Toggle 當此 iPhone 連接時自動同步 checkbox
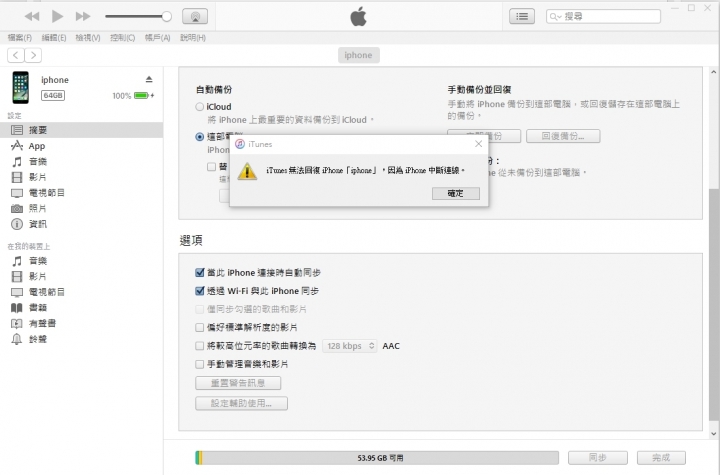The width and height of the screenshot is (720, 475). click(x=199, y=272)
